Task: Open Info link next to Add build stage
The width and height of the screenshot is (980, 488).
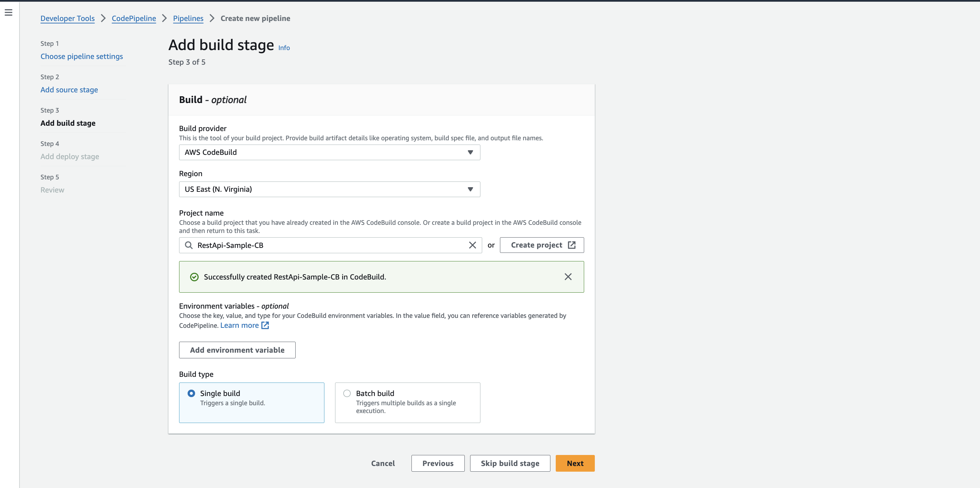Action: [x=284, y=48]
